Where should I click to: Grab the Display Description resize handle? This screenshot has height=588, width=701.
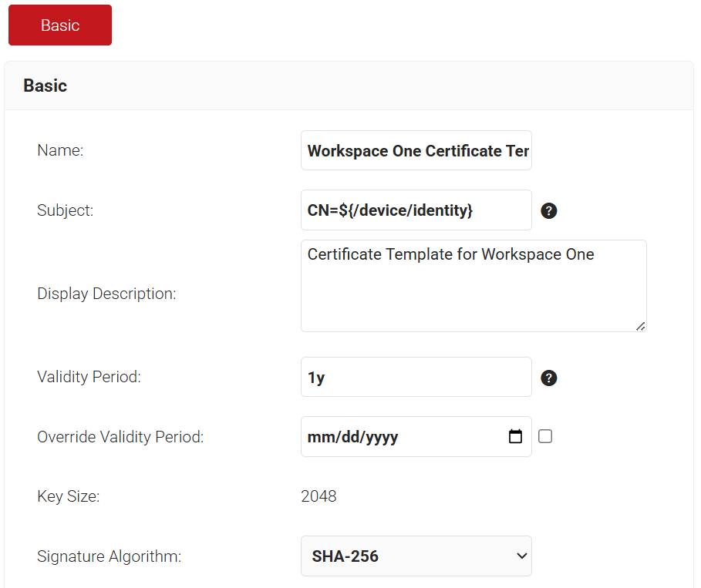pos(641,326)
